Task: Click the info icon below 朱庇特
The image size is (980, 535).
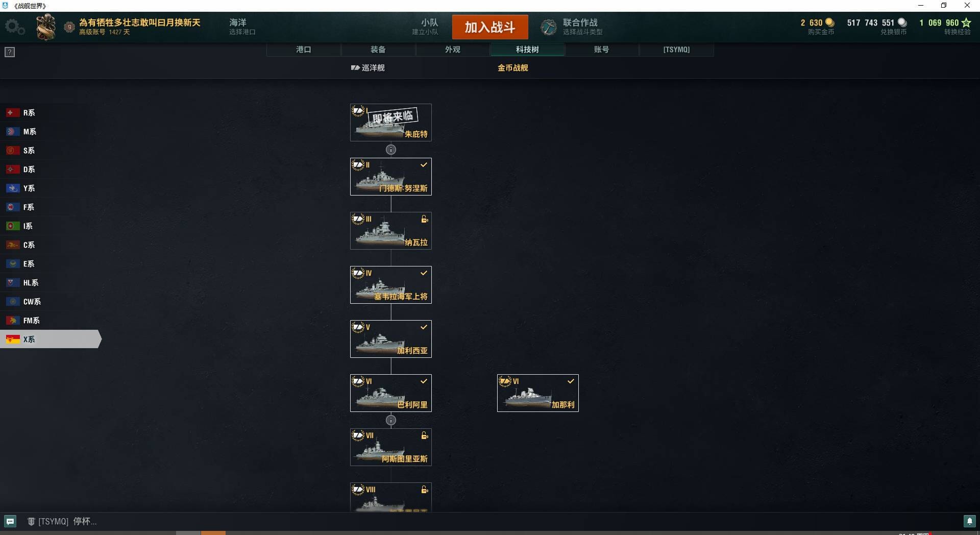Action: pyautogui.click(x=391, y=150)
